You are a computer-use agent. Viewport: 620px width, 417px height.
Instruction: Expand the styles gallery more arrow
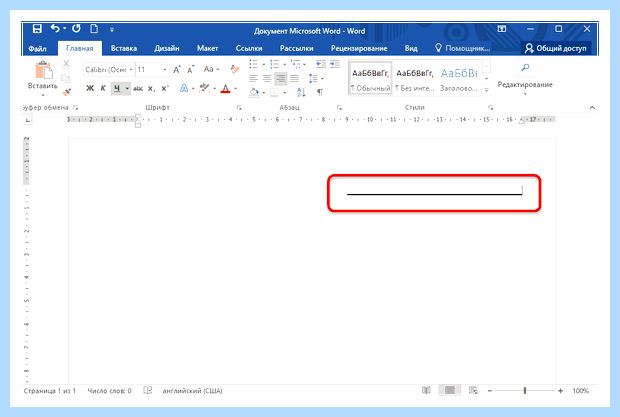487,91
